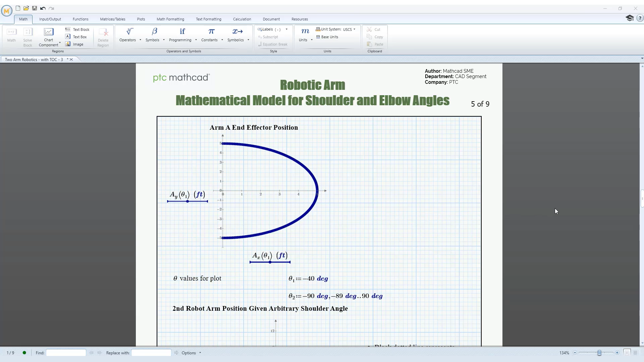644x362 pixels.
Task: Insert a Text Box region
Action: (x=76, y=37)
